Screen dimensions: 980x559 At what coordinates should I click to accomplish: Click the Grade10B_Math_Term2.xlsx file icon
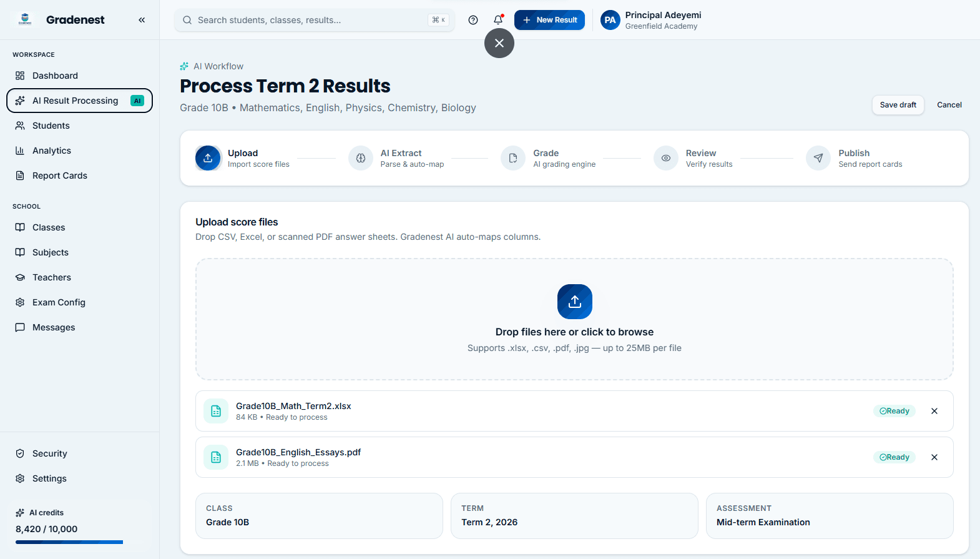click(x=216, y=411)
